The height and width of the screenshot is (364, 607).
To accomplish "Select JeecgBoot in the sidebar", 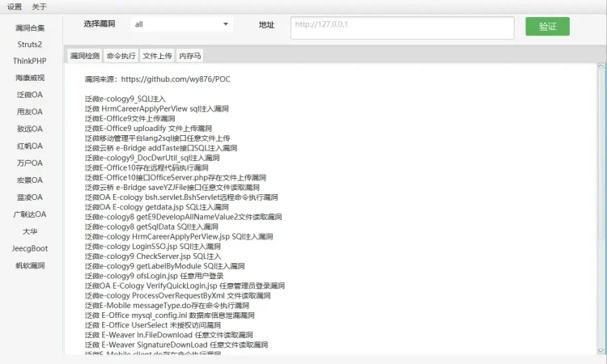I will pos(30,248).
